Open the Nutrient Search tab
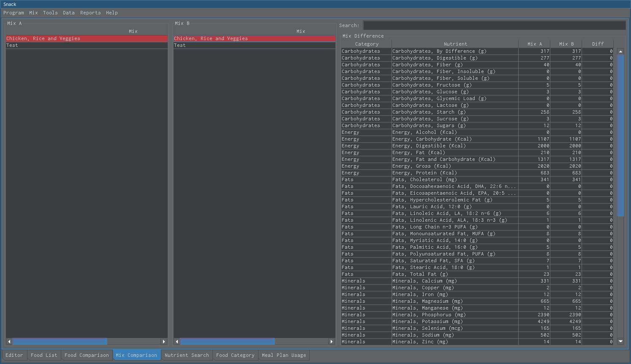Screen dimensions: 631x364 187,355
